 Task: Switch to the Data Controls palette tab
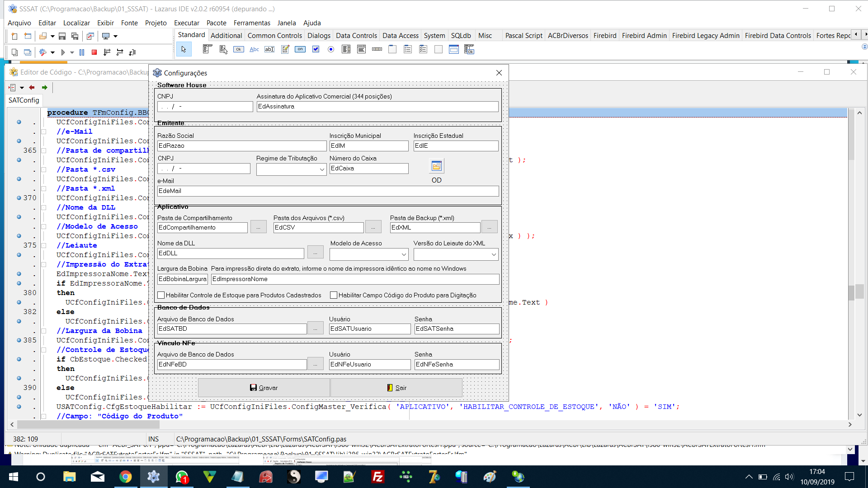[x=356, y=35]
